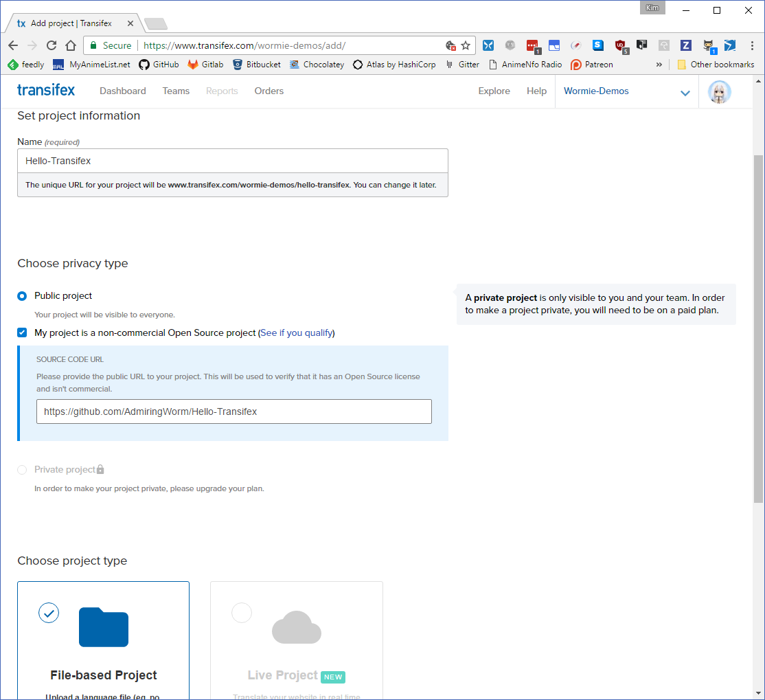This screenshot has width=765, height=700.
Task: Open the Teams nav item
Action: (176, 91)
